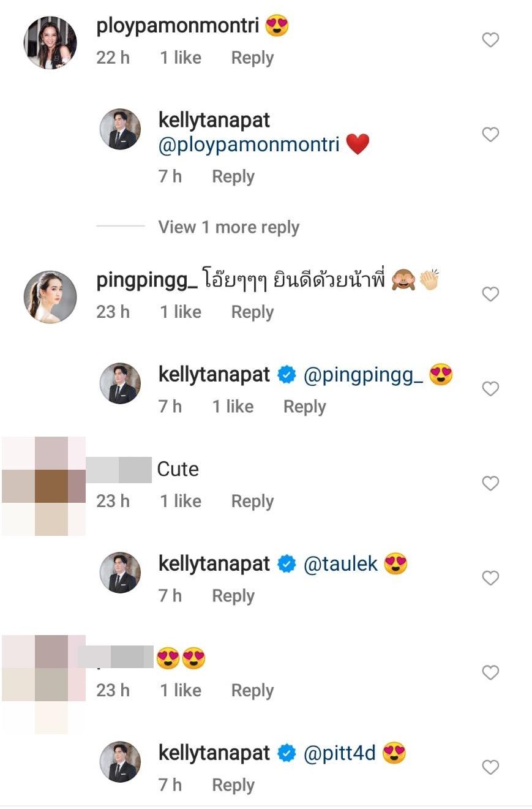The height and width of the screenshot is (809, 532).
Task: Like the "Cute" comment
Action: coord(490,484)
